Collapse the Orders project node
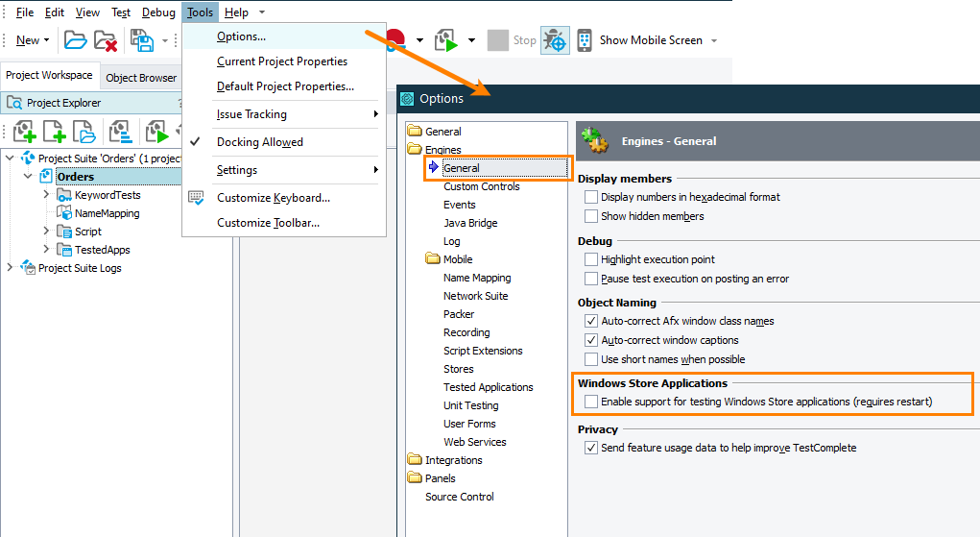Viewport: 980px width, 537px height. tap(28, 177)
